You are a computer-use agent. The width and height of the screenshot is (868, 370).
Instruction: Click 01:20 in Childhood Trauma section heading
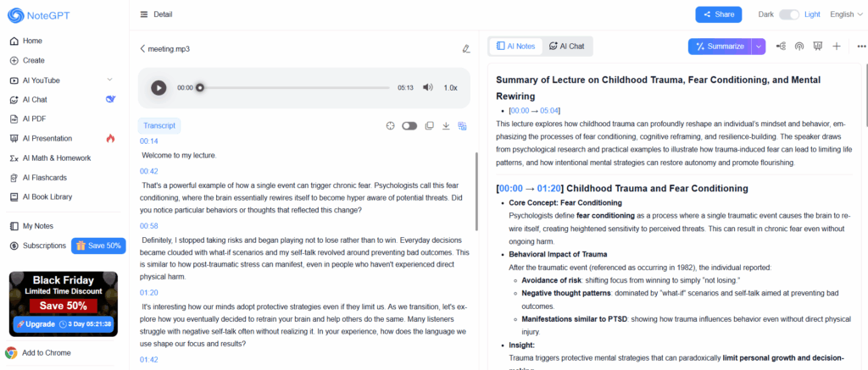[x=548, y=189]
